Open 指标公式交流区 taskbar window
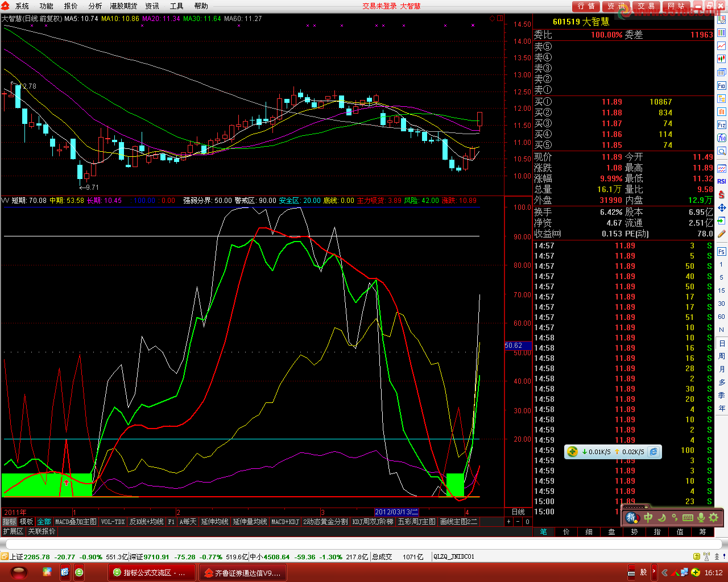Viewport: 728px width, 582px height. 151,573
